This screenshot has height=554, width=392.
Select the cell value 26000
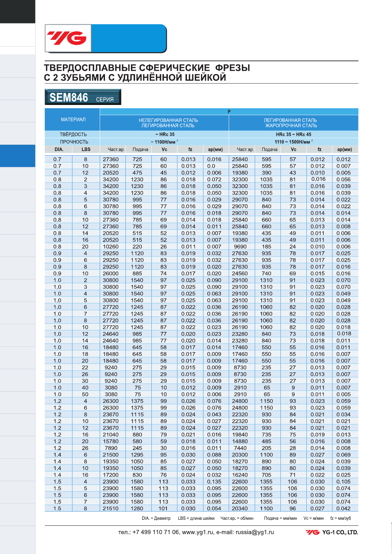coord(111,273)
